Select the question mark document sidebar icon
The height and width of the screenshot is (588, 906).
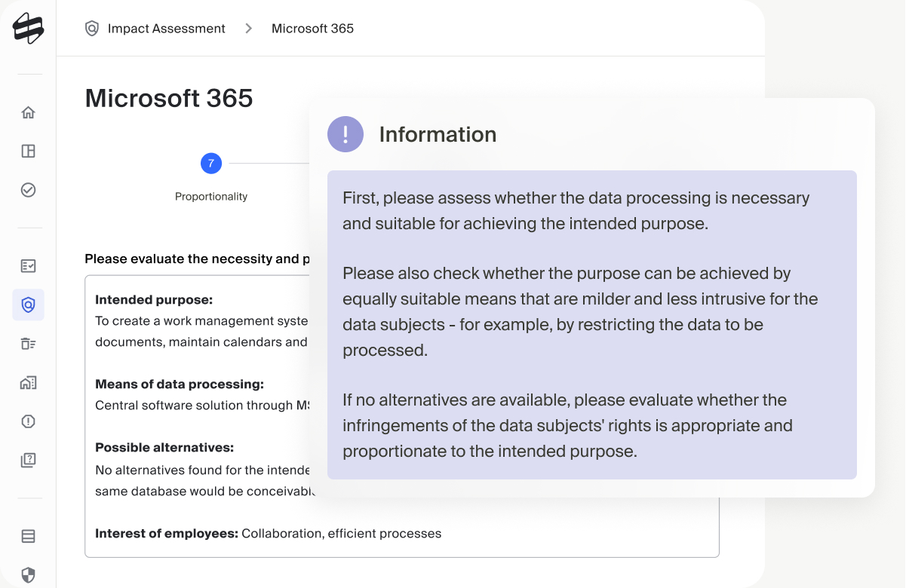click(28, 460)
